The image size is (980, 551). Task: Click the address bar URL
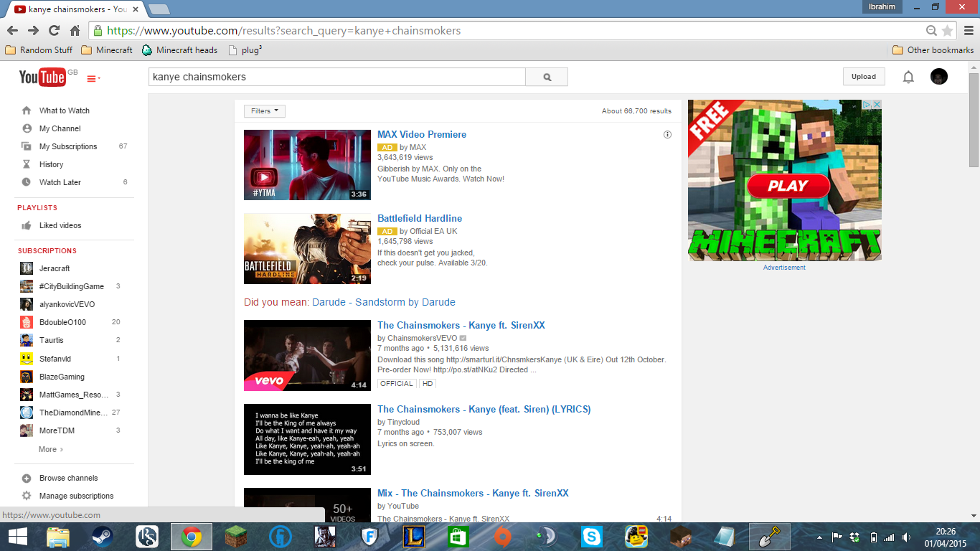[283, 31]
